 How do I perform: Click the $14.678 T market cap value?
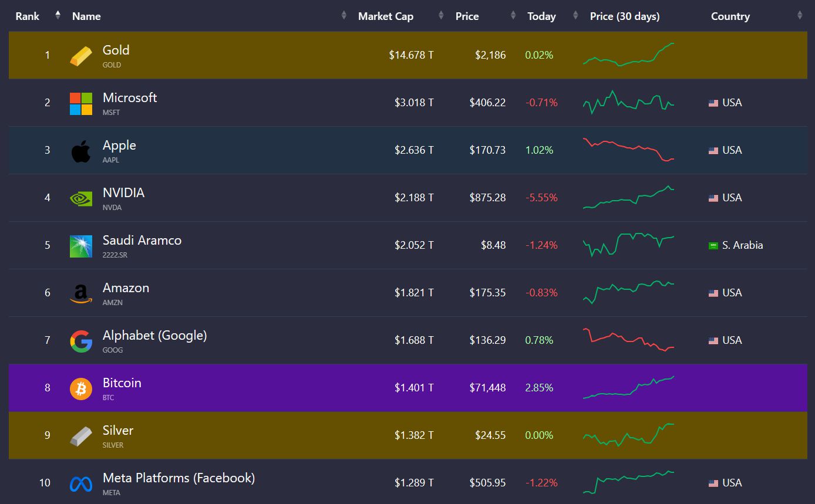411,56
